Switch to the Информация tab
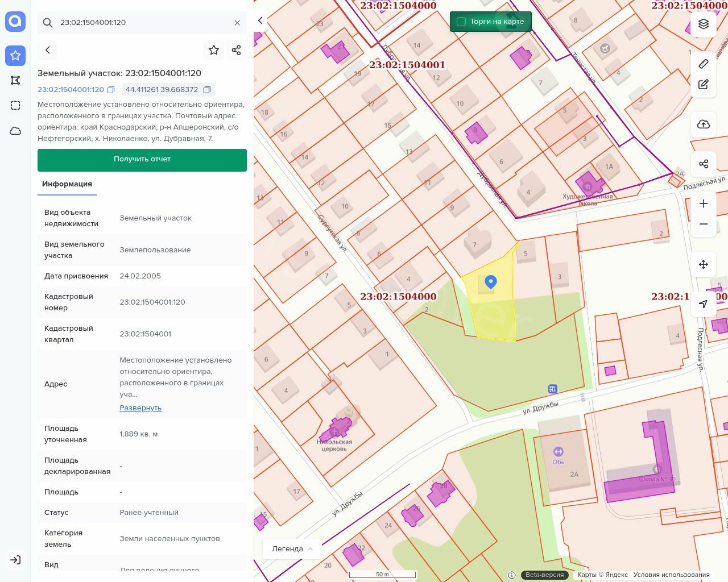This screenshot has height=582, width=728. pyautogui.click(x=67, y=184)
